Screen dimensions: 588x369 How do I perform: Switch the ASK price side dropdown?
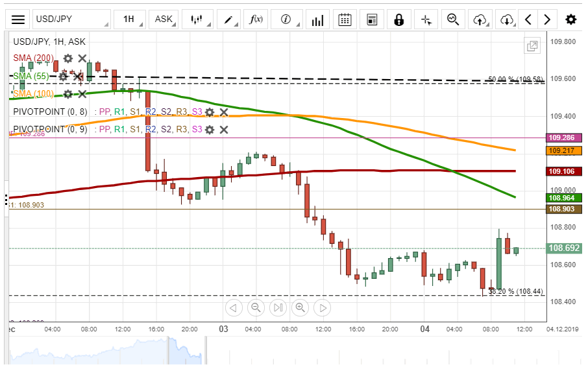tap(164, 19)
